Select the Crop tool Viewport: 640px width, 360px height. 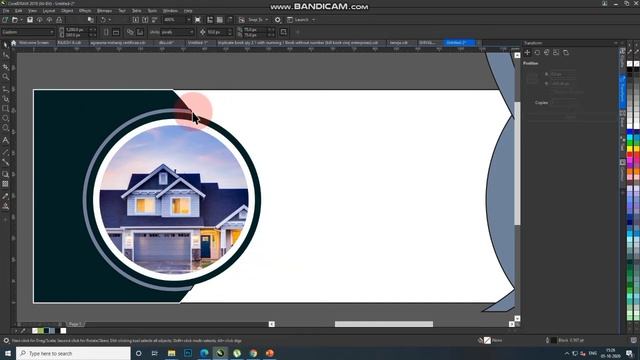pos(5,67)
